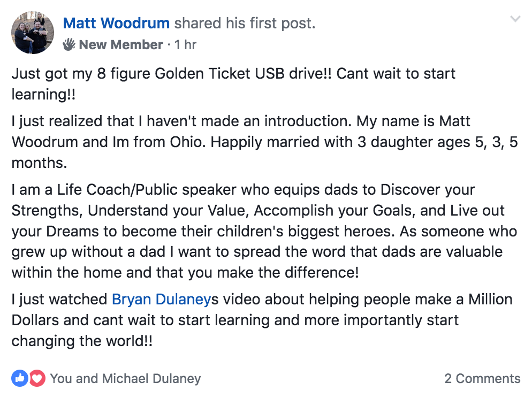The width and height of the screenshot is (532, 398).
Task: Click the waving hand New Member badge icon
Action: coord(69,44)
